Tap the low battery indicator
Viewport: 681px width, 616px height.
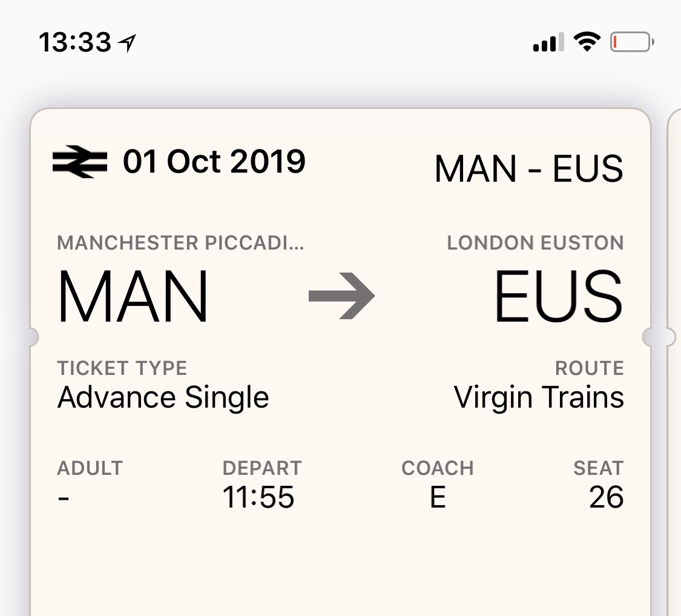(x=632, y=42)
